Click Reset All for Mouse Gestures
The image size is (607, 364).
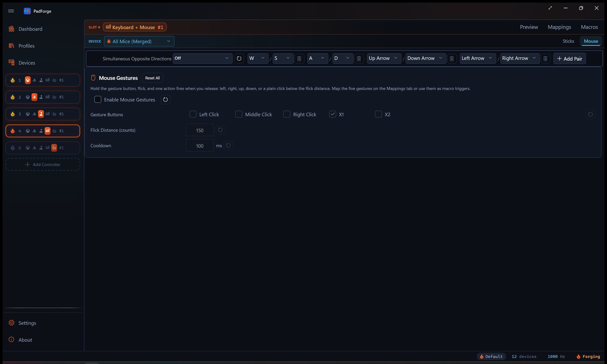pos(152,78)
